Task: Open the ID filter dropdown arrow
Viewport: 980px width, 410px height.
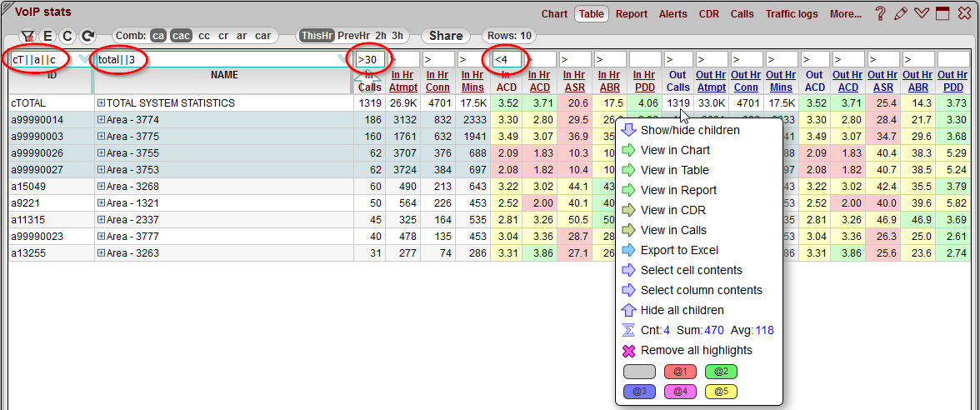Action: pyautogui.click(x=83, y=60)
